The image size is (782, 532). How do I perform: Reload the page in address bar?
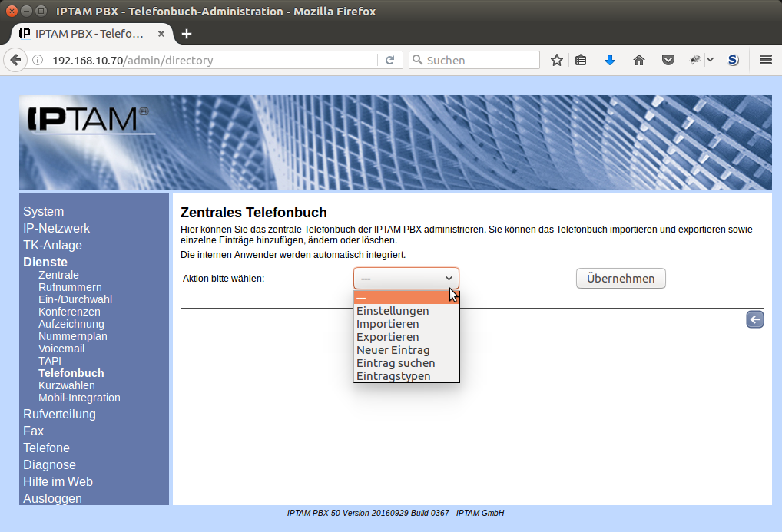click(389, 60)
